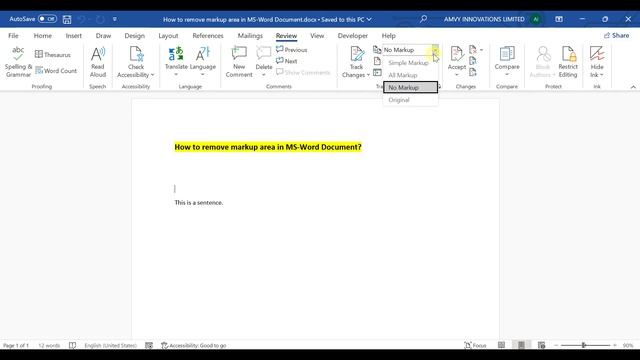Viewport: 640px width, 360px height.
Task: Toggle the AutoSave switch
Action: pos(47,19)
